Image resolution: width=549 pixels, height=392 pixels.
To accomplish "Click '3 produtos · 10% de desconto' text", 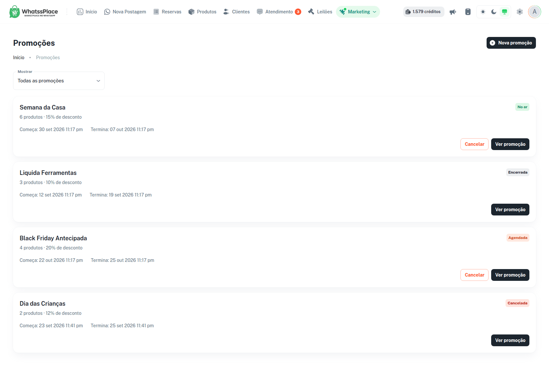I will point(51,182).
